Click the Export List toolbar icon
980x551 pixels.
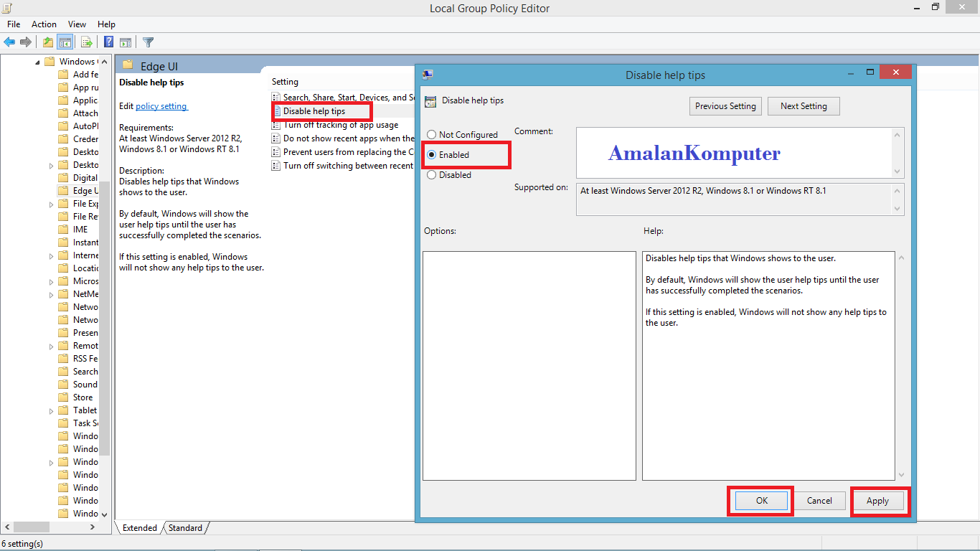tap(86, 42)
